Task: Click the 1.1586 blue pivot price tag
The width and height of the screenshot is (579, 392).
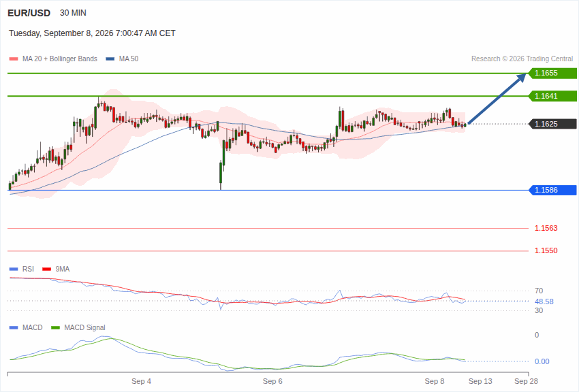Action: (x=553, y=191)
